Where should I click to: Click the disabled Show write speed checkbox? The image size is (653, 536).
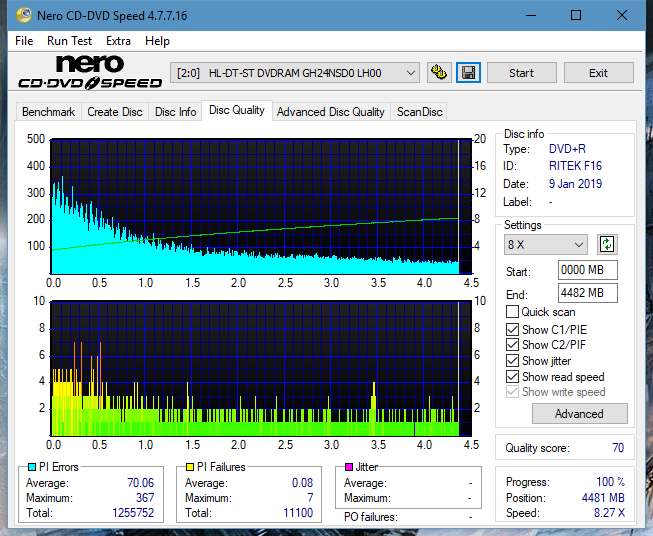pyautogui.click(x=512, y=392)
